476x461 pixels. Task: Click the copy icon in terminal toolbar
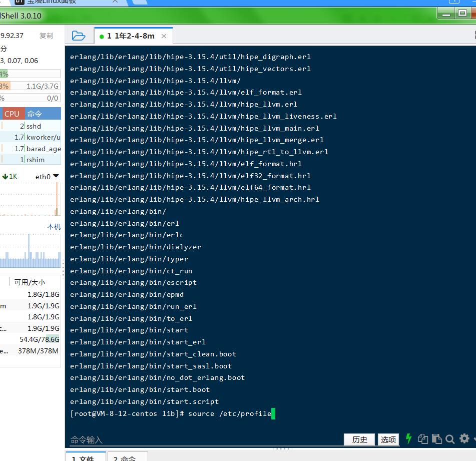(x=423, y=438)
